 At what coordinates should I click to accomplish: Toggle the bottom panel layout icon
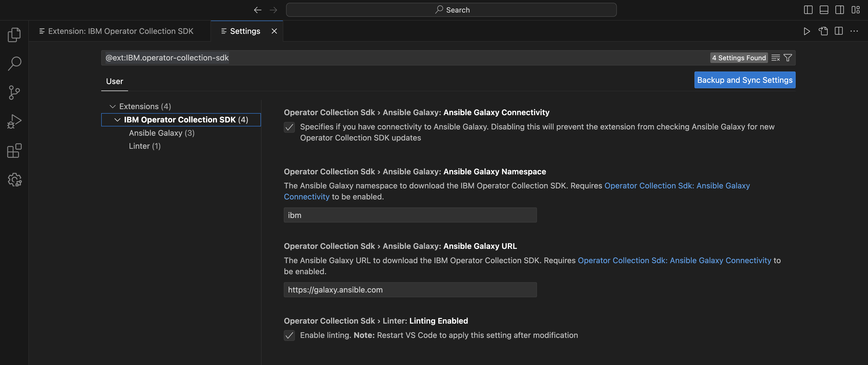(x=824, y=10)
